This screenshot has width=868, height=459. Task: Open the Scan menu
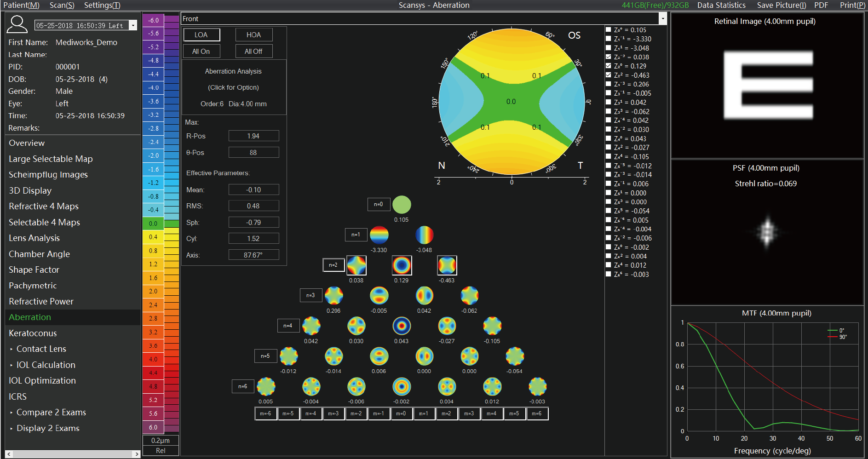tap(62, 5)
